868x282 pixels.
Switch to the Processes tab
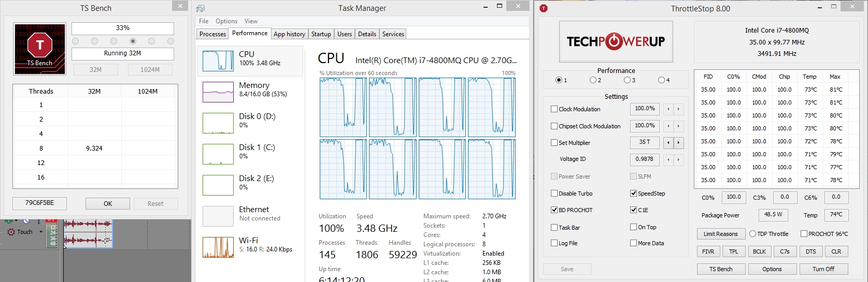coord(212,34)
